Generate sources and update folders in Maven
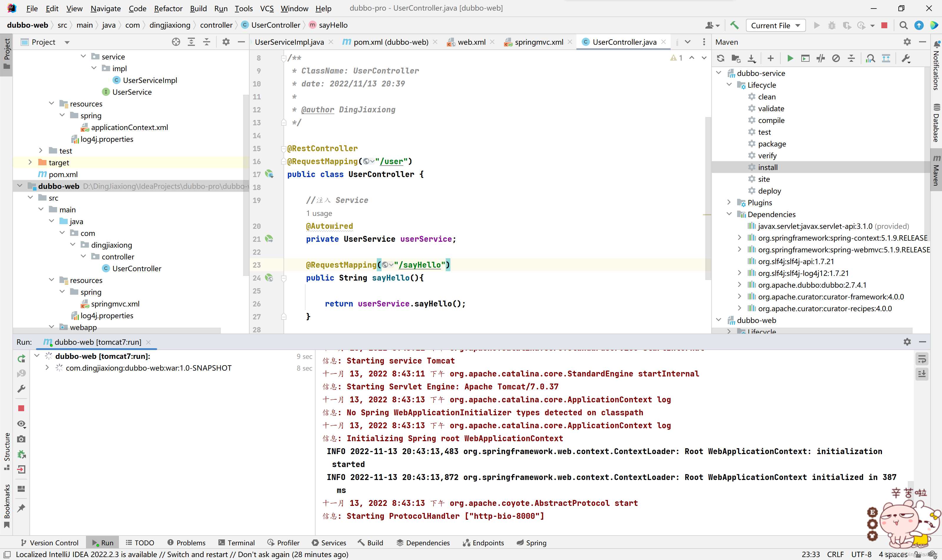942x560 pixels. (736, 59)
